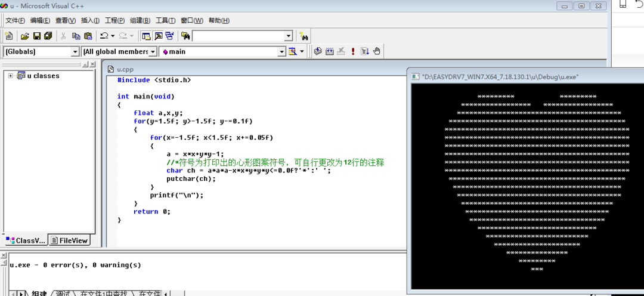Click the '0 error(s), 0 warning(s)' output line
Screen dimensions: 644x296
tap(75, 265)
